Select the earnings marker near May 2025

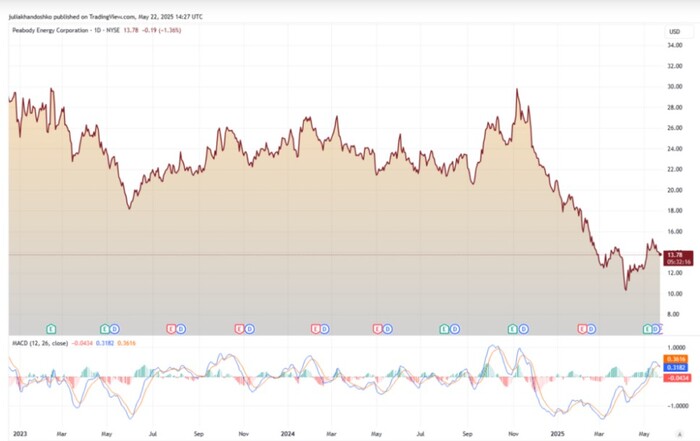[647, 328]
